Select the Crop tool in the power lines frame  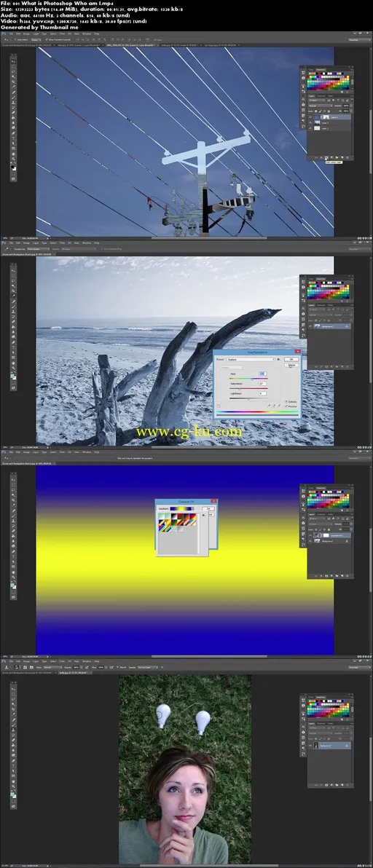click(x=13, y=82)
